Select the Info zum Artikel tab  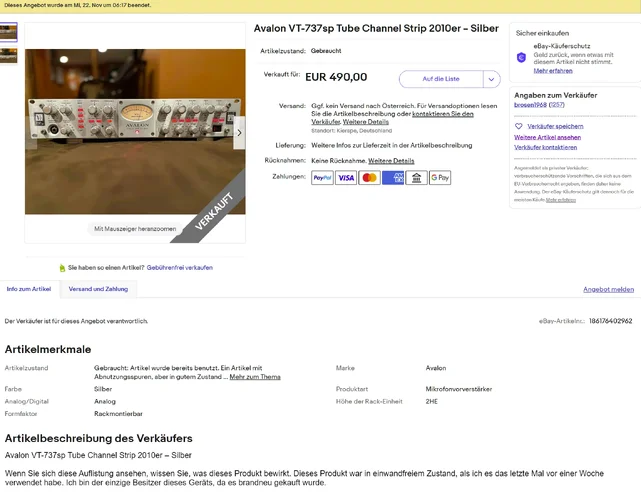pos(29,289)
